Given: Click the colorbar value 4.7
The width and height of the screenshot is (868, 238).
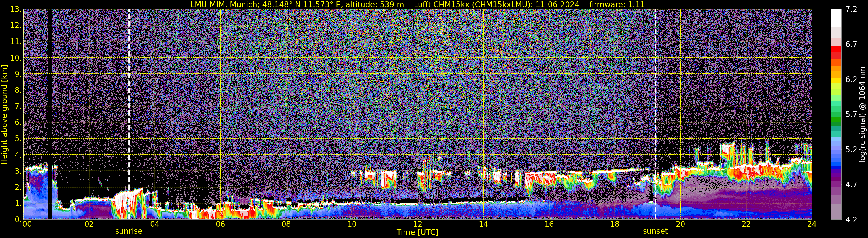Looking at the screenshot, I should pyautogui.click(x=851, y=184).
